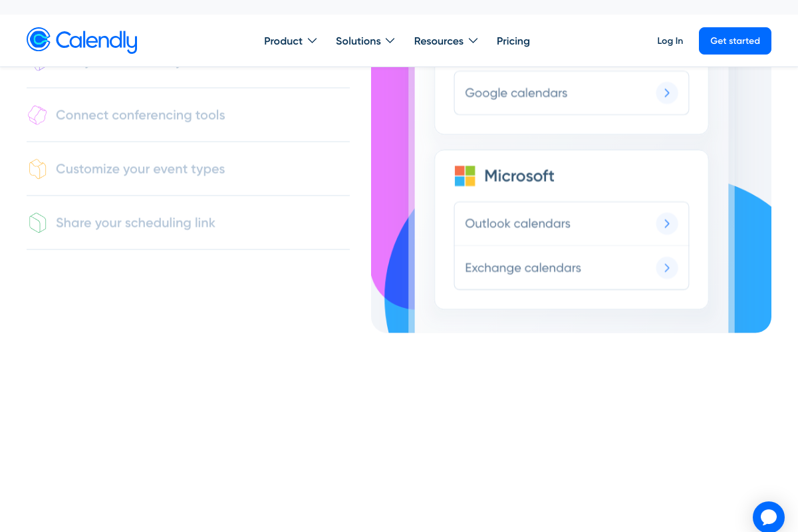798x532 pixels.
Task: Click the Microsoft heading text
Action: (519, 176)
